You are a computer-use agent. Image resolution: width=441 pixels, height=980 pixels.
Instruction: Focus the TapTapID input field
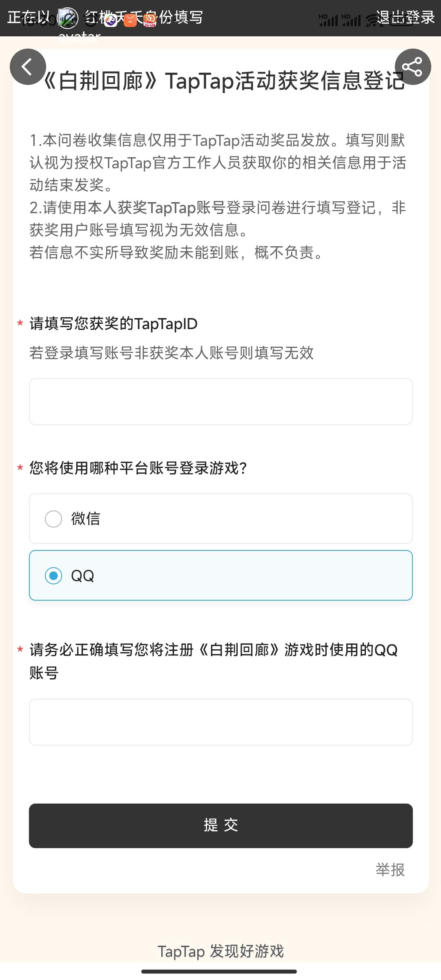click(x=220, y=401)
